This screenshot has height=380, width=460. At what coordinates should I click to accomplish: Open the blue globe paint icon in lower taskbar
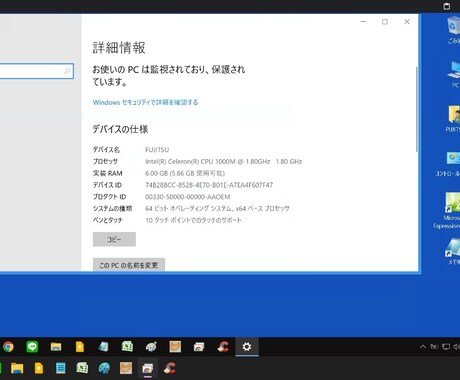coord(104,368)
